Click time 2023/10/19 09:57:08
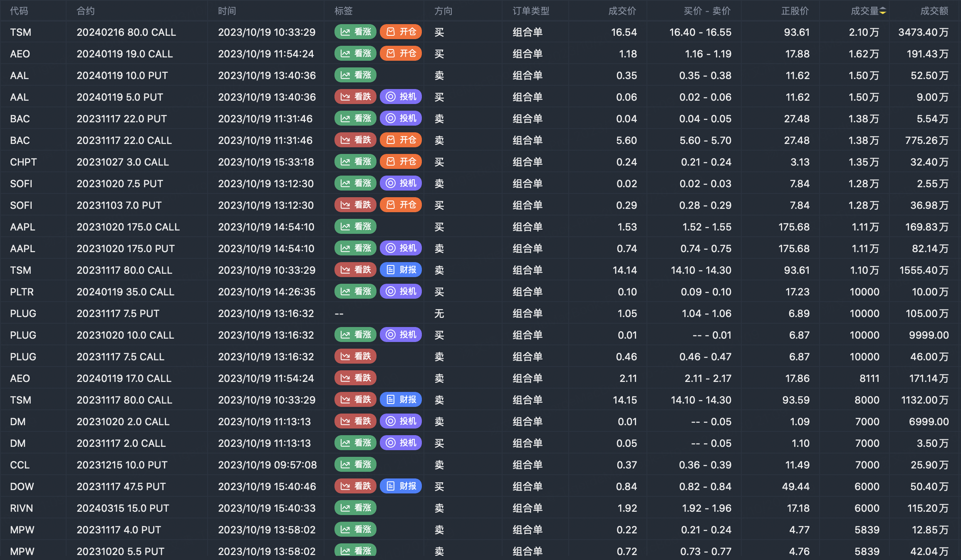Viewport: 961px width, 560px height. click(x=267, y=465)
